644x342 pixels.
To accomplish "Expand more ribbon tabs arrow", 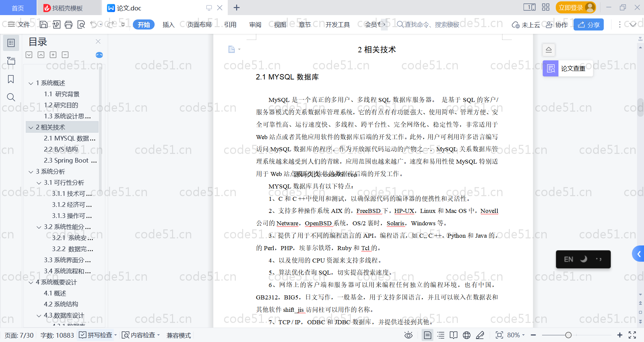I will pyautogui.click(x=384, y=24).
